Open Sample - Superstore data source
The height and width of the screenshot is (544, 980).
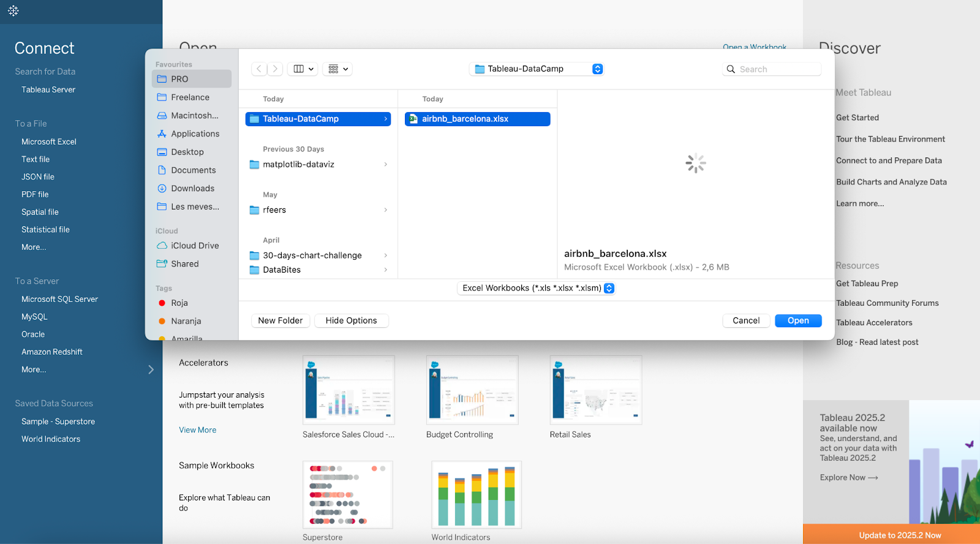58,422
